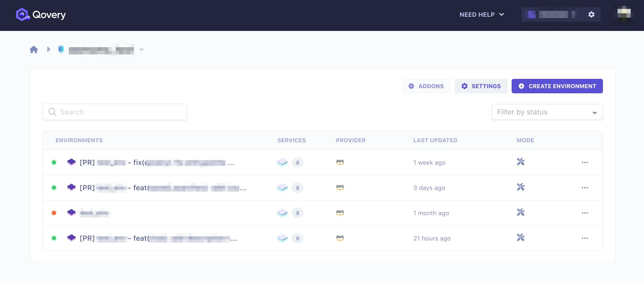Click environment cube icon in 3 days ago row

point(71,187)
